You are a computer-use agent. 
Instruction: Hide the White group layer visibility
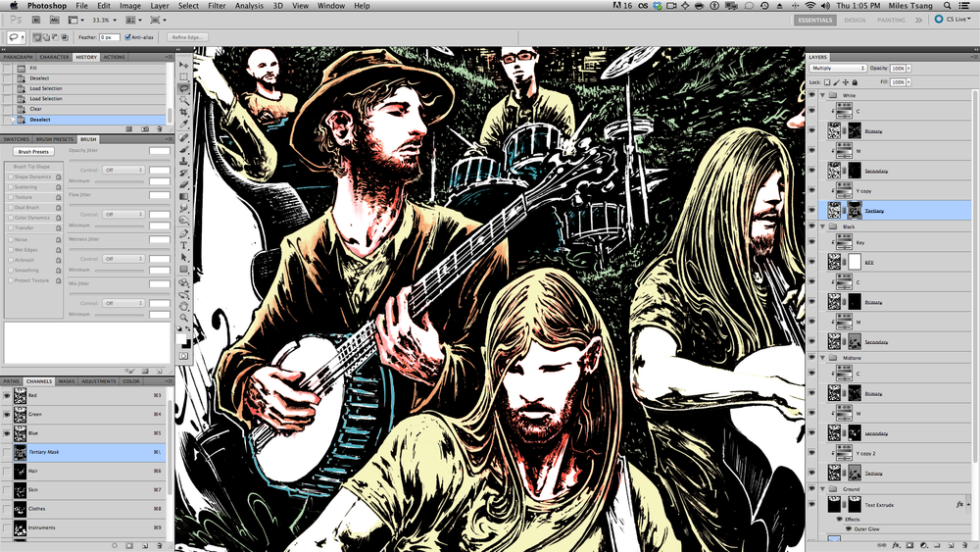pyautogui.click(x=811, y=96)
